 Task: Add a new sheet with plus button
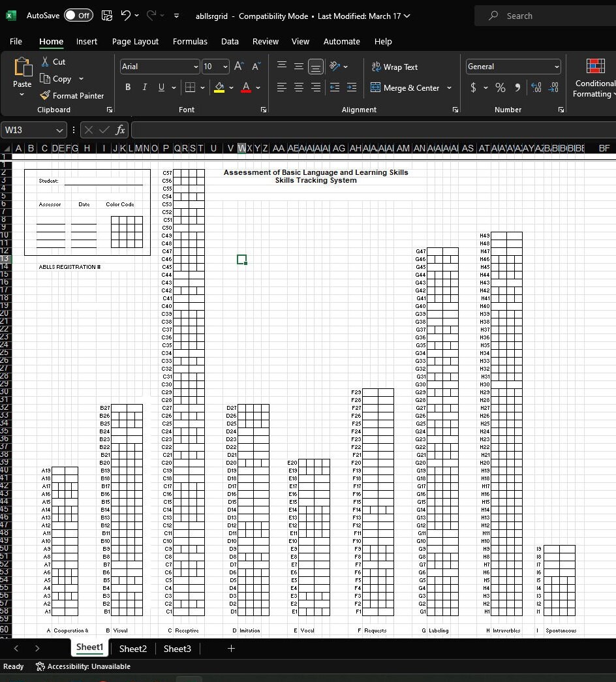(231, 649)
